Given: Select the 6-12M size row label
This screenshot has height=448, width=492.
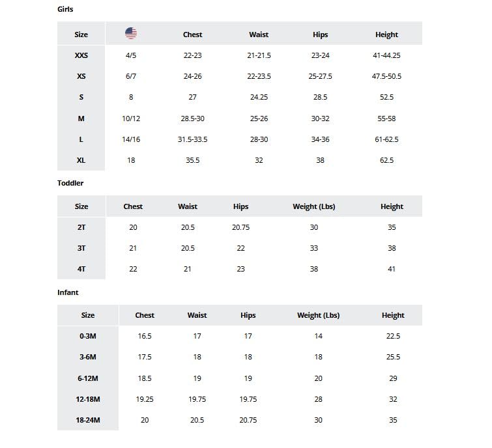Looking at the screenshot, I should [88, 378].
